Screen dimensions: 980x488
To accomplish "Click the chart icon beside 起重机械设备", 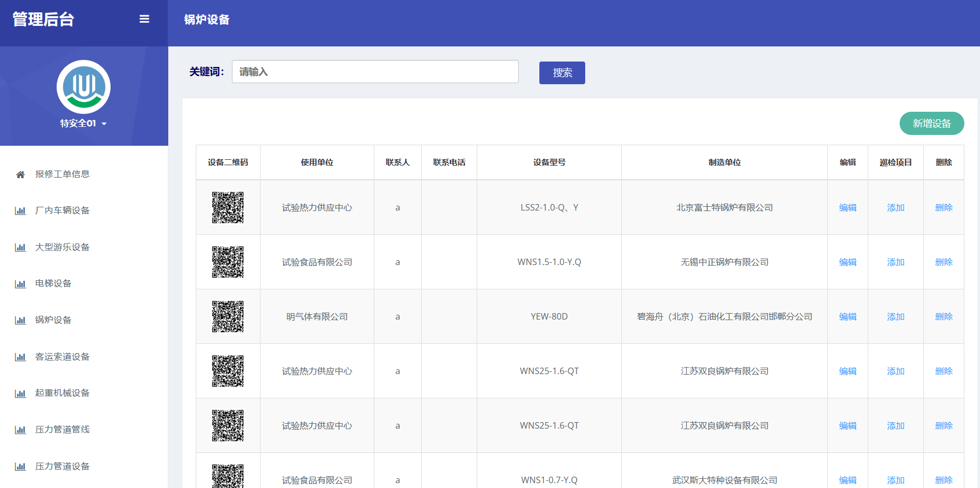I will 20,393.
